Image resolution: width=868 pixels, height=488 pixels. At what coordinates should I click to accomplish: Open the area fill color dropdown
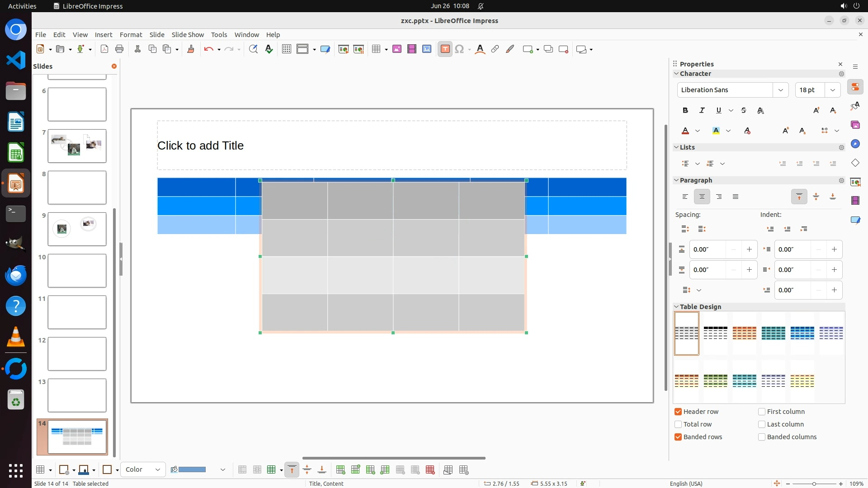point(223,470)
